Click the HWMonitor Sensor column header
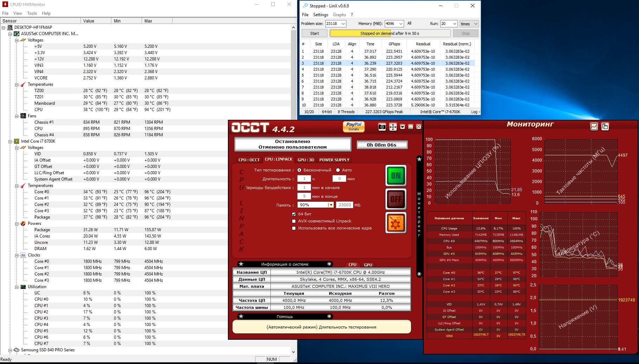Viewport: 639px width, 364px height. (x=40, y=21)
